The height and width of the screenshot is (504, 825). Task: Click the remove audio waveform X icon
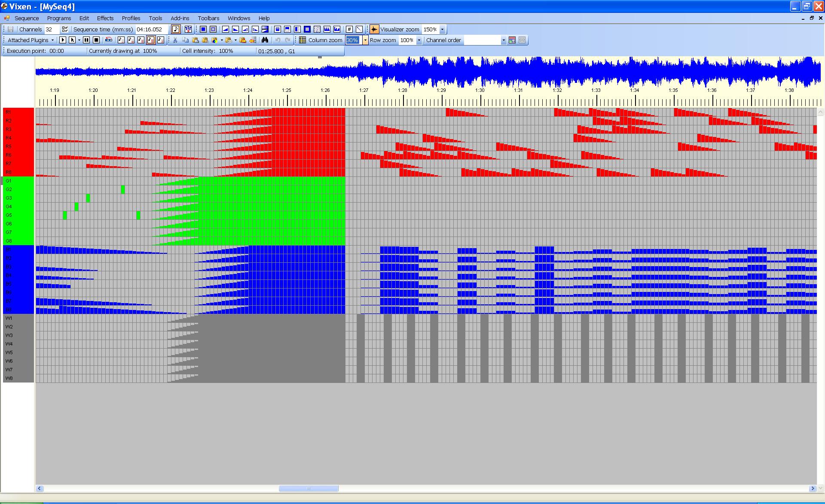pos(188,29)
